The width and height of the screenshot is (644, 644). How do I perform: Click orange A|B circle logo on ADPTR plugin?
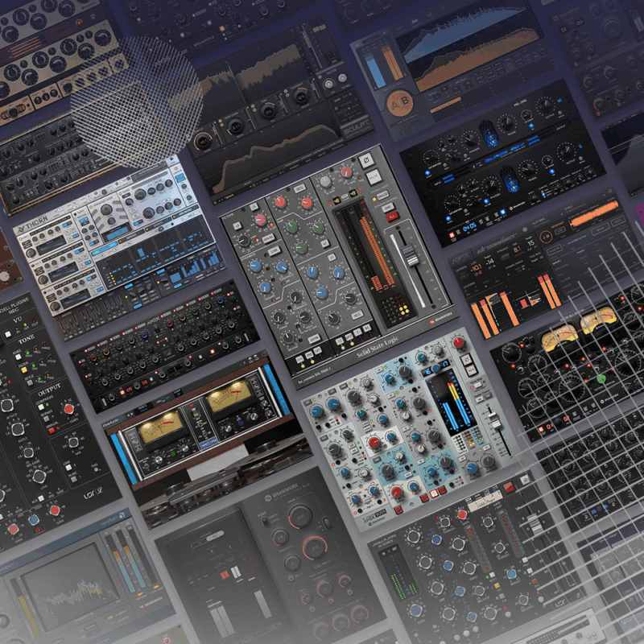click(399, 103)
